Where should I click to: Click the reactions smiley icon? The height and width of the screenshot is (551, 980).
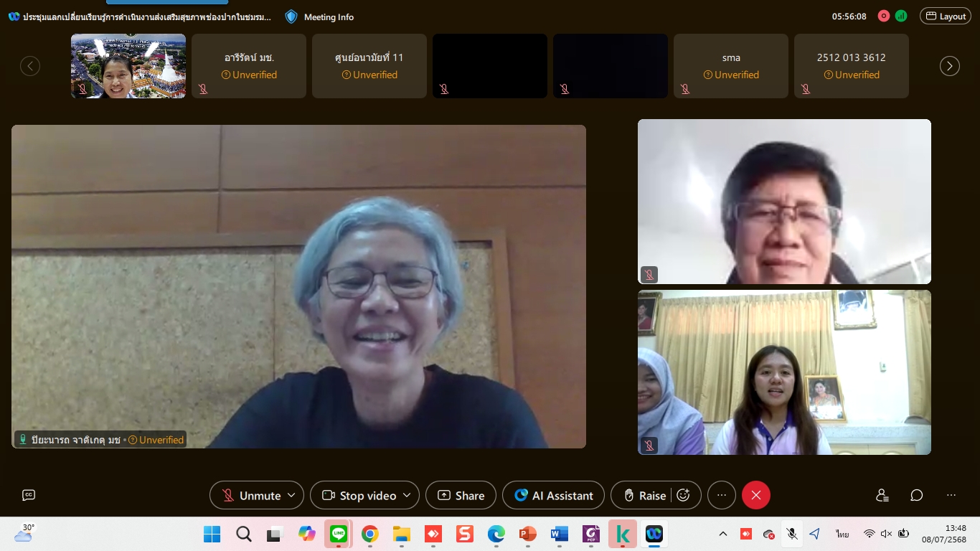(x=684, y=495)
